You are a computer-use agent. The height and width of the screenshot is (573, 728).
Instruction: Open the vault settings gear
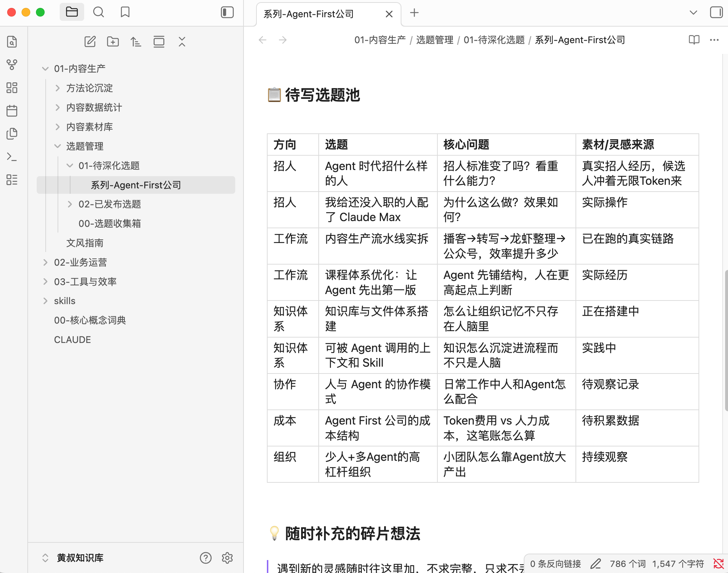tap(227, 558)
